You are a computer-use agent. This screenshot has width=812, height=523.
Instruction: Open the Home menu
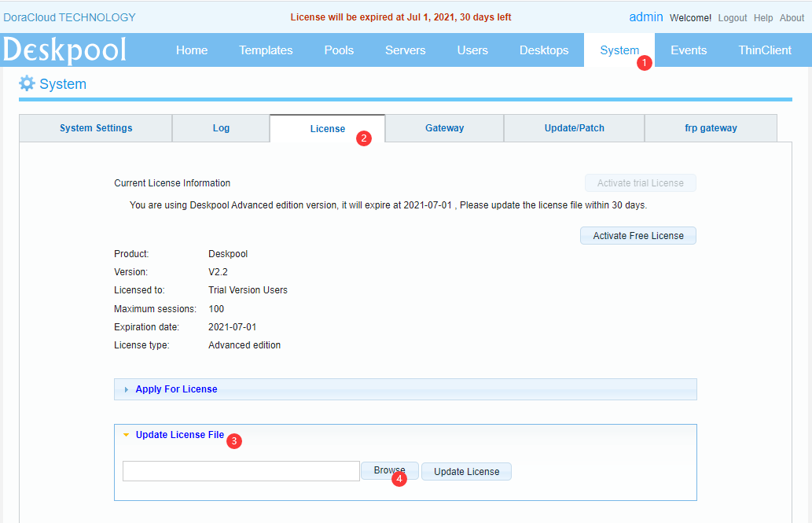[x=192, y=50]
